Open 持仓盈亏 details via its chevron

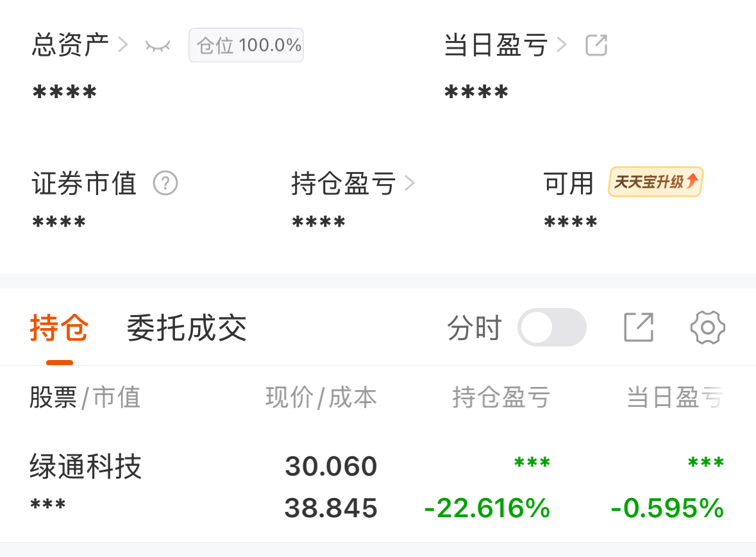[x=410, y=184]
